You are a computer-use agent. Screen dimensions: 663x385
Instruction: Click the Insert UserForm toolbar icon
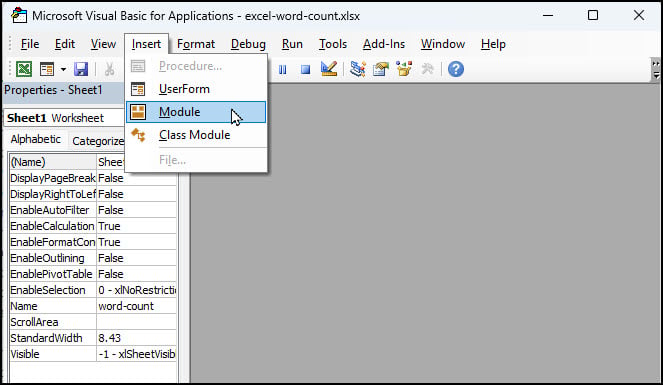point(47,69)
